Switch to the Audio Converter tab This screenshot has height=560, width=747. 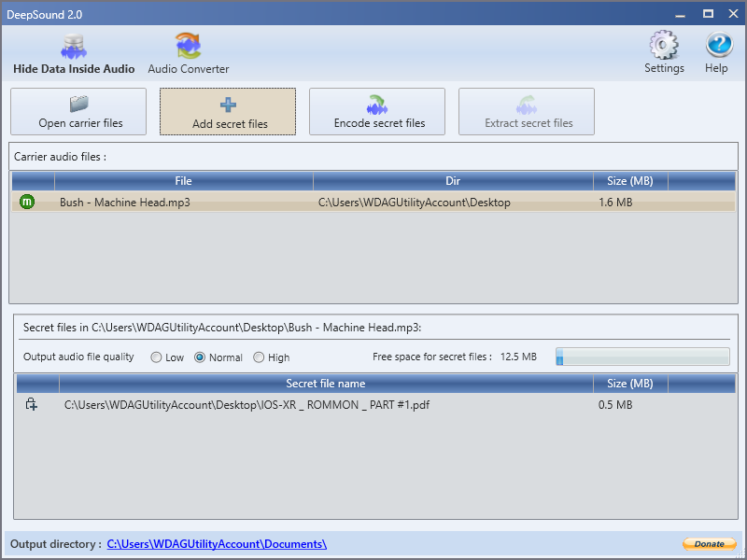pyautogui.click(x=189, y=53)
